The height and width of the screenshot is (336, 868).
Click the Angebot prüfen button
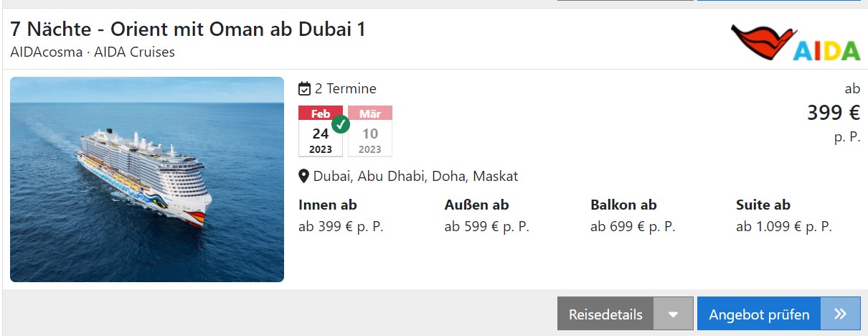[760, 314]
